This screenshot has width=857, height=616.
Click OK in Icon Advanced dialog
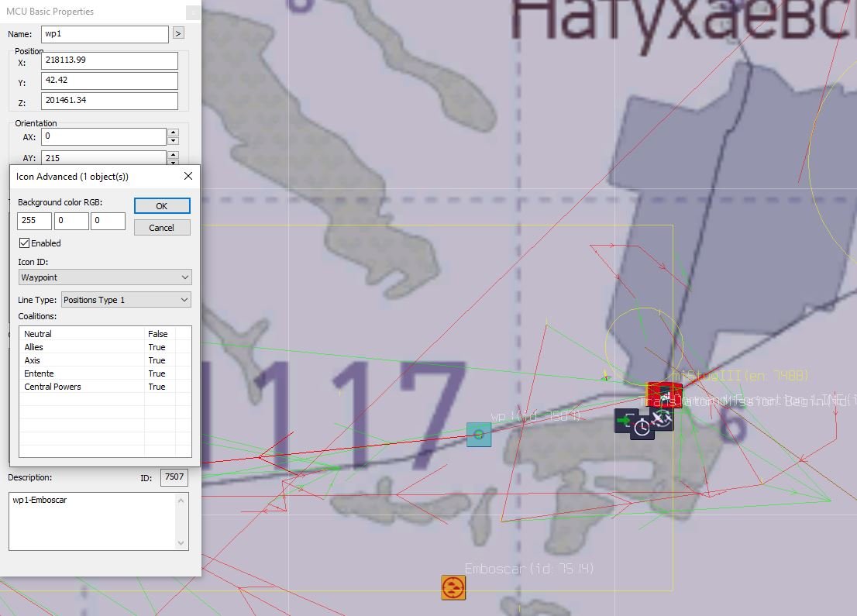tap(162, 206)
